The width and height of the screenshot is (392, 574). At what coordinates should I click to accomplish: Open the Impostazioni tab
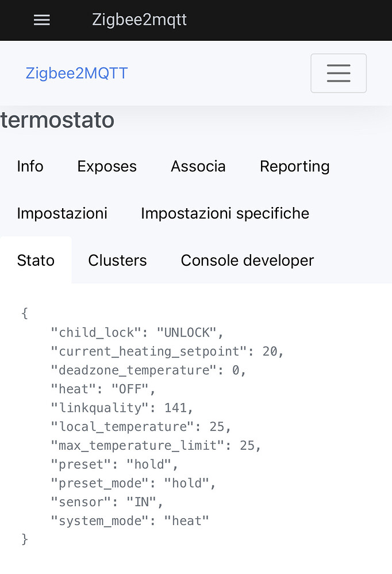point(62,213)
